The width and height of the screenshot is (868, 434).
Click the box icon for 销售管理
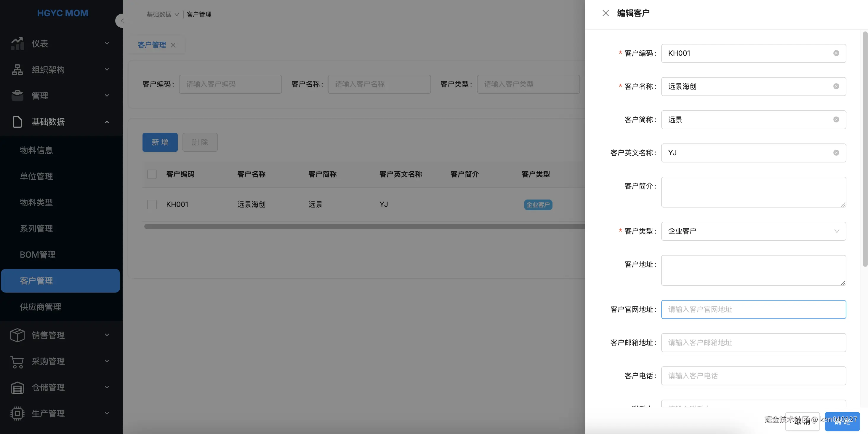(17, 335)
